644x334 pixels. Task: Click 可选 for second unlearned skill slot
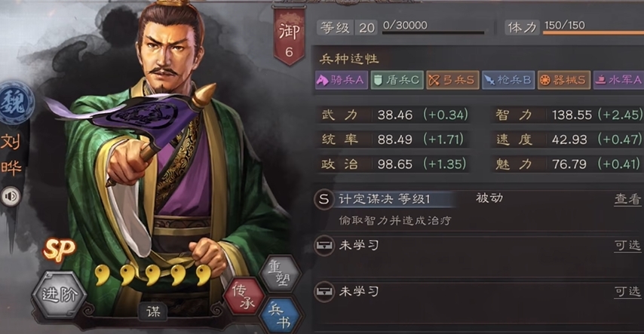click(x=627, y=292)
